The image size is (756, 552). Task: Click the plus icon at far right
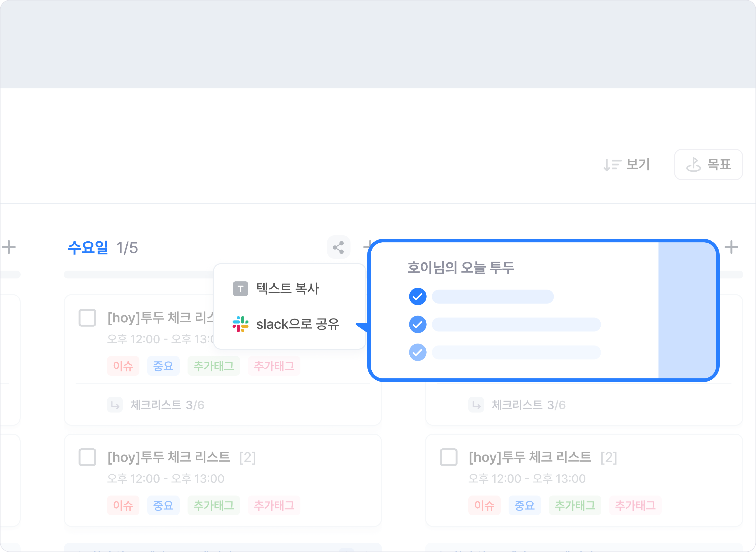tap(731, 247)
